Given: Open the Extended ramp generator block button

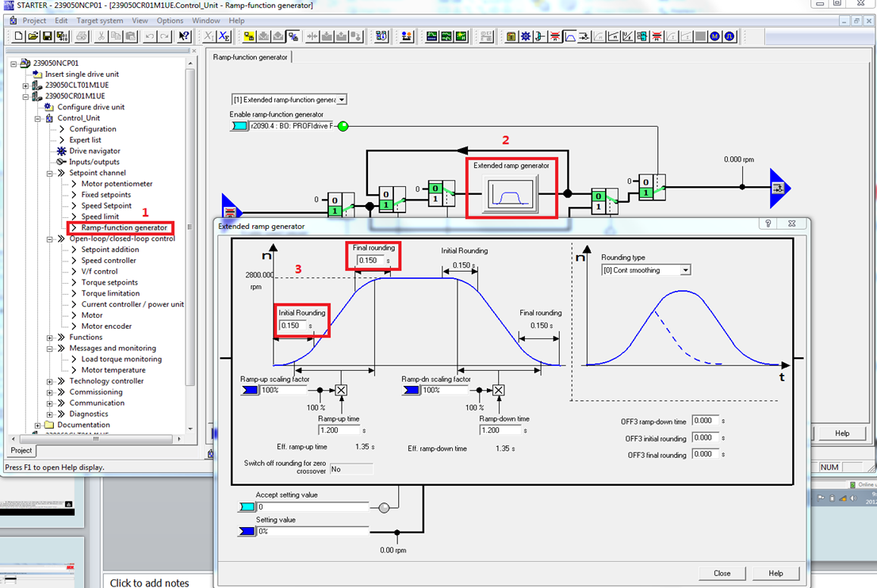Looking at the screenshot, I should point(511,193).
